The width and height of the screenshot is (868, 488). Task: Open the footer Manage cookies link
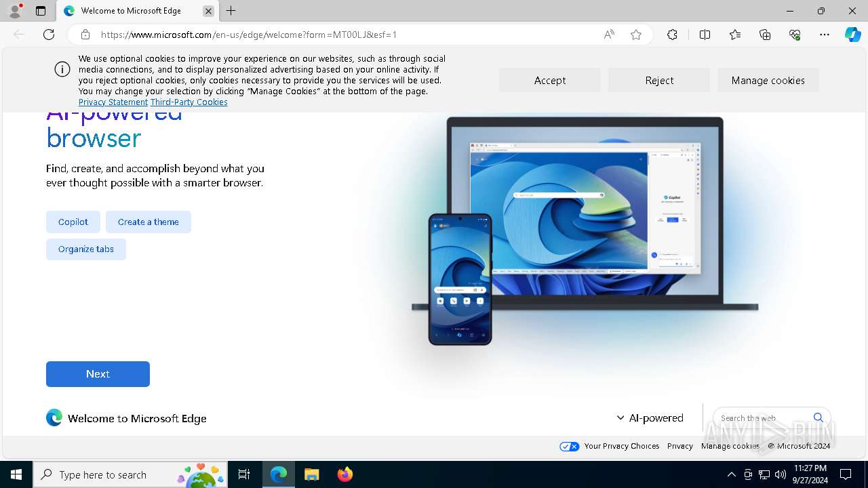730,446
